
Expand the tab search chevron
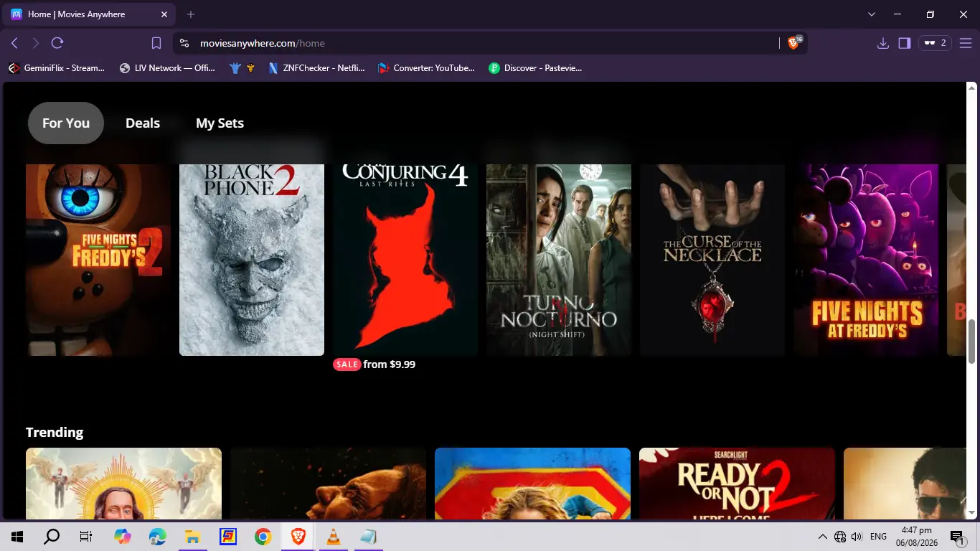tap(872, 14)
